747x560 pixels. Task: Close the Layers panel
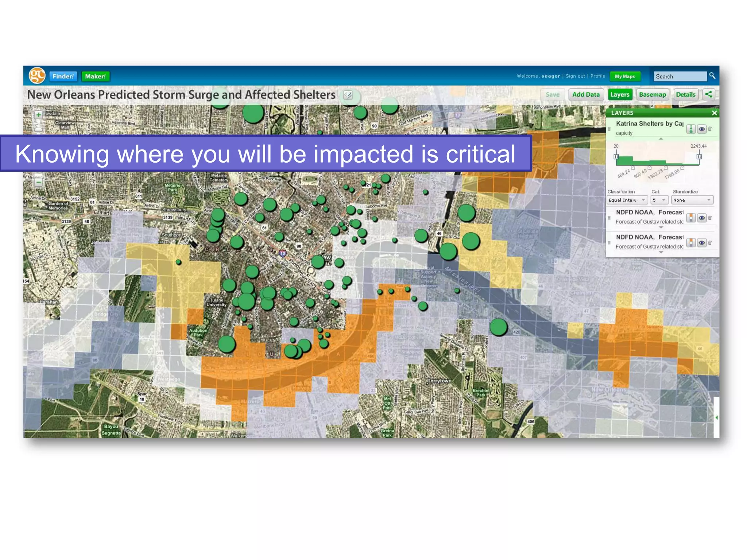(x=714, y=113)
